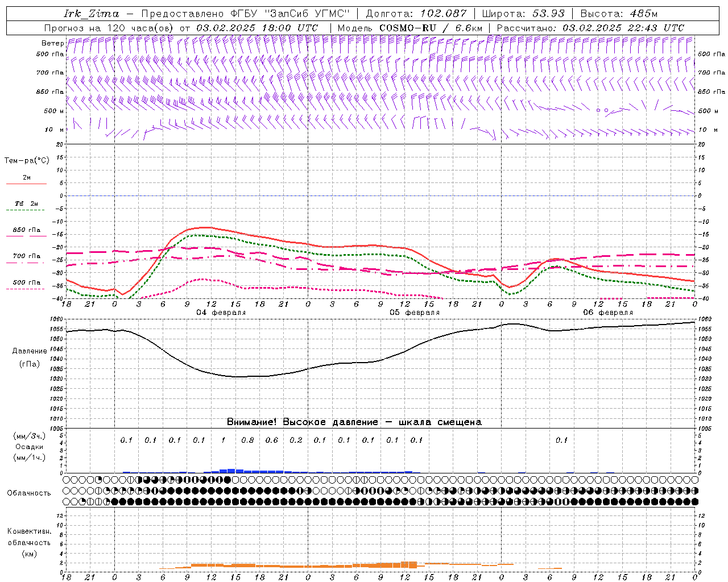Select the precipitation value "0.8"
Screen dimensions: 728x582
247,440
